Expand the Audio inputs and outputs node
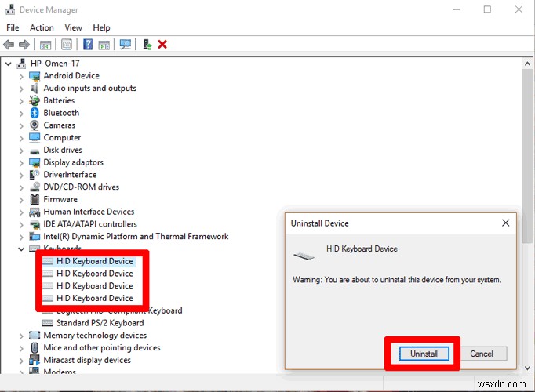Image resolution: width=535 pixels, height=392 pixels. pos(21,89)
